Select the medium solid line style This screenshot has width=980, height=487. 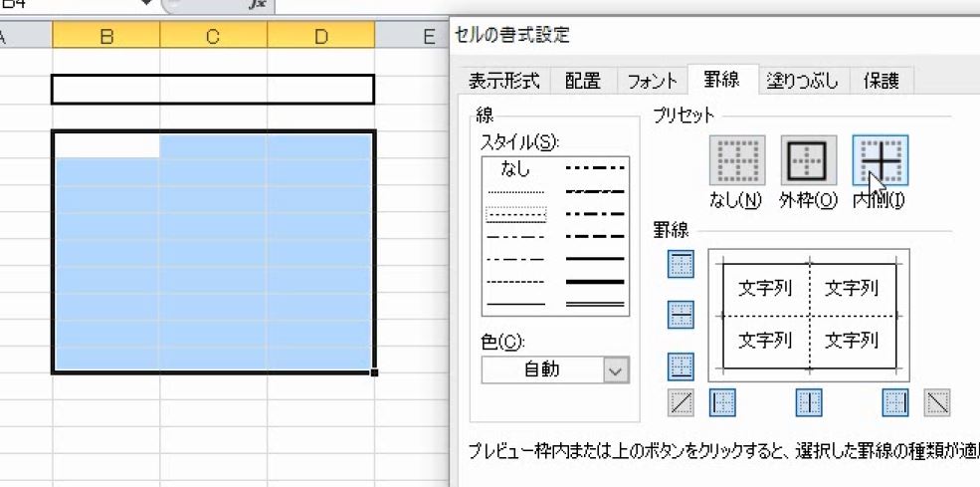(x=595, y=259)
